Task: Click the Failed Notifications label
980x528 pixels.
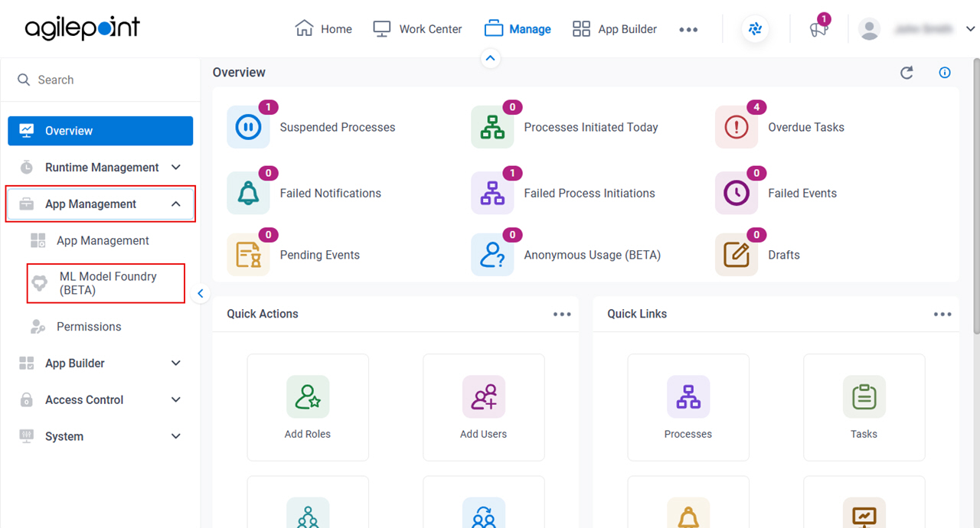Action: 331,194
